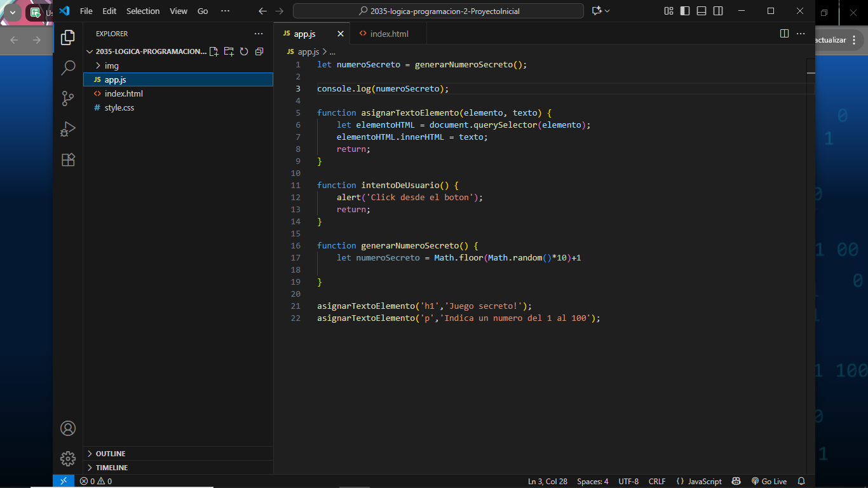Image resolution: width=868 pixels, height=488 pixels.
Task: Open the Edit menu
Action: 109,11
